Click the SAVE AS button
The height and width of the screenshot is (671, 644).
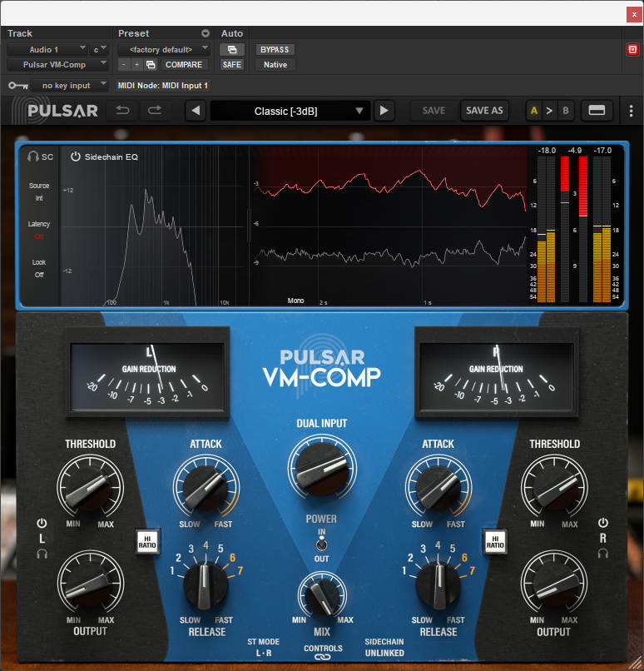tap(484, 111)
